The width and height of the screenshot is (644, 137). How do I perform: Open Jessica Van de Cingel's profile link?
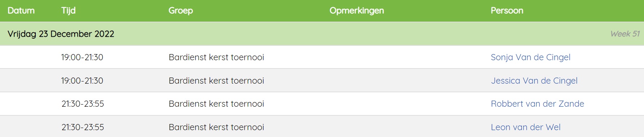[x=534, y=81]
